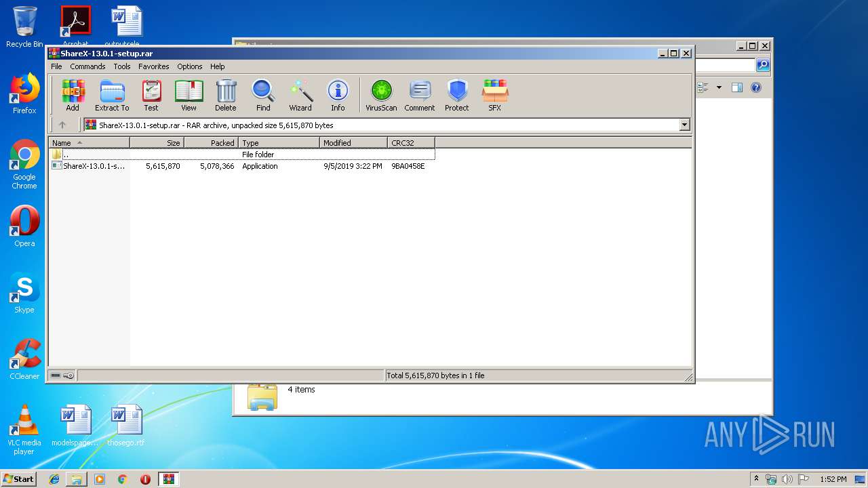The width and height of the screenshot is (868, 488).
Task: Sort by Type column header
Action: click(279, 143)
